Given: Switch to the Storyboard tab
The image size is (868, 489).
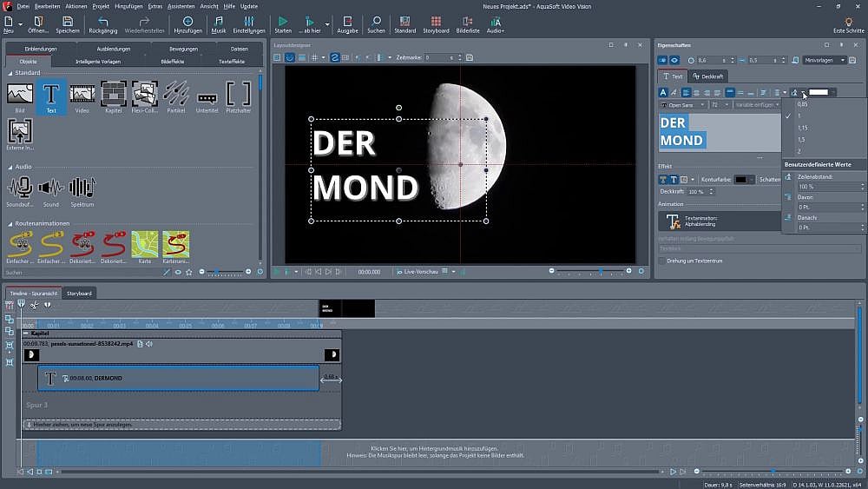Looking at the screenshot, I should point(79,294).
